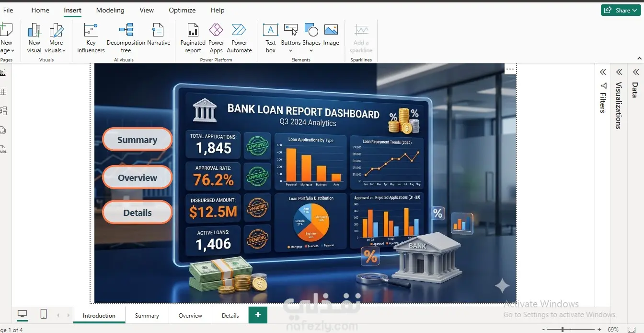Click the Visualizations pane label
The height and width of the screenshot is (333, 644).
(x=619, y=106)
